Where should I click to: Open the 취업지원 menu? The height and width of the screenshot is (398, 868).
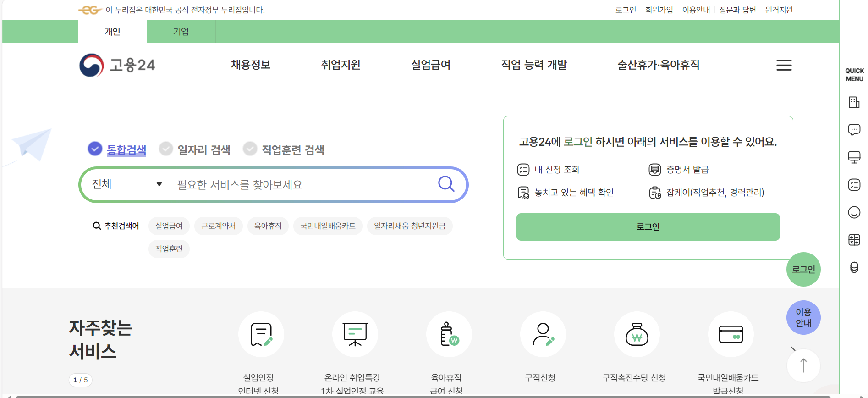coord(341,65)
